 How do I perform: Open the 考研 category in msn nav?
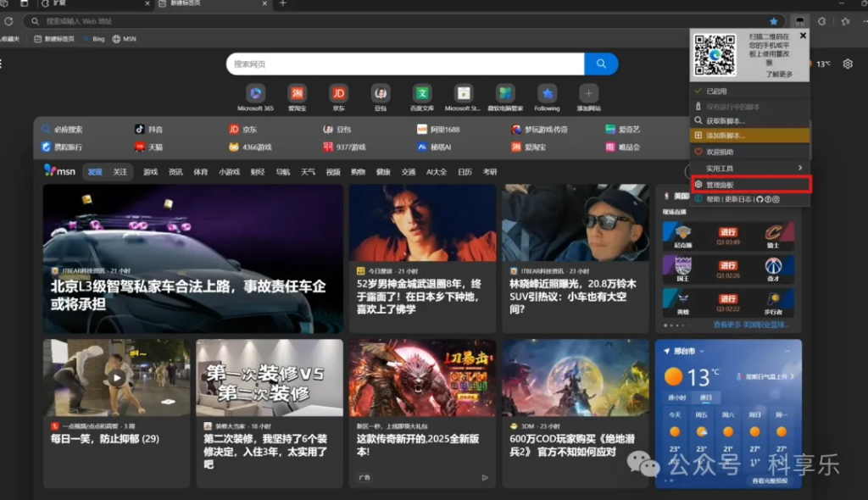pos(490,172)
